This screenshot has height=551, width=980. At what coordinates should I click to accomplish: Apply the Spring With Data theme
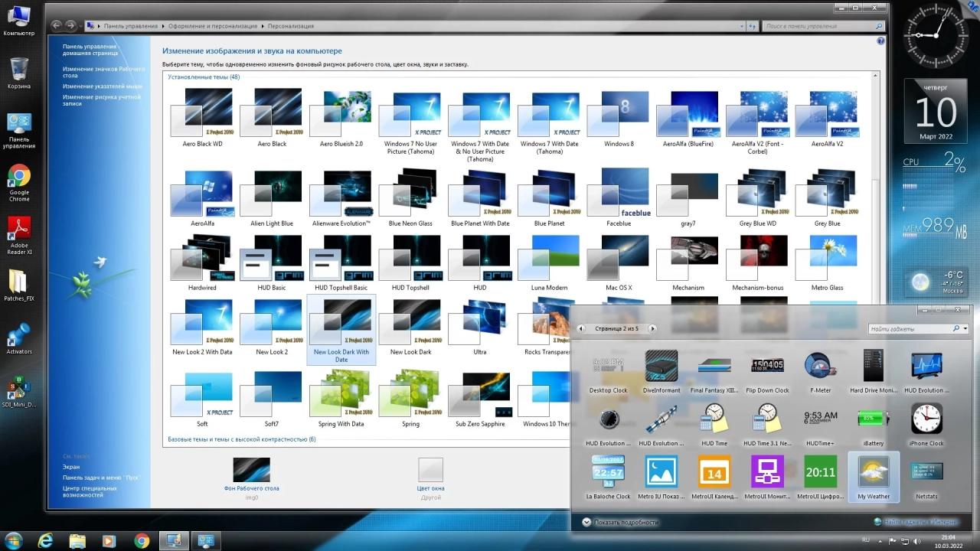pos(341,399)
